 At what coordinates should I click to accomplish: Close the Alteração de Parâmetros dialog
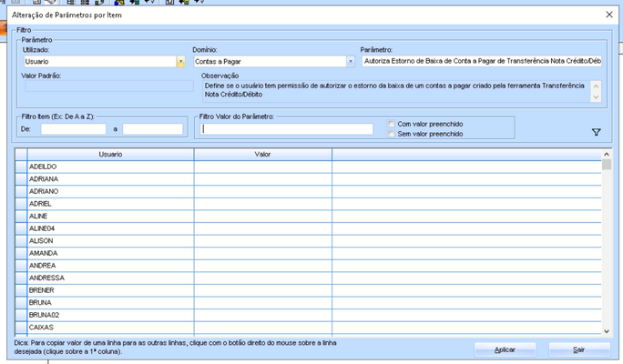pos(609,15)
